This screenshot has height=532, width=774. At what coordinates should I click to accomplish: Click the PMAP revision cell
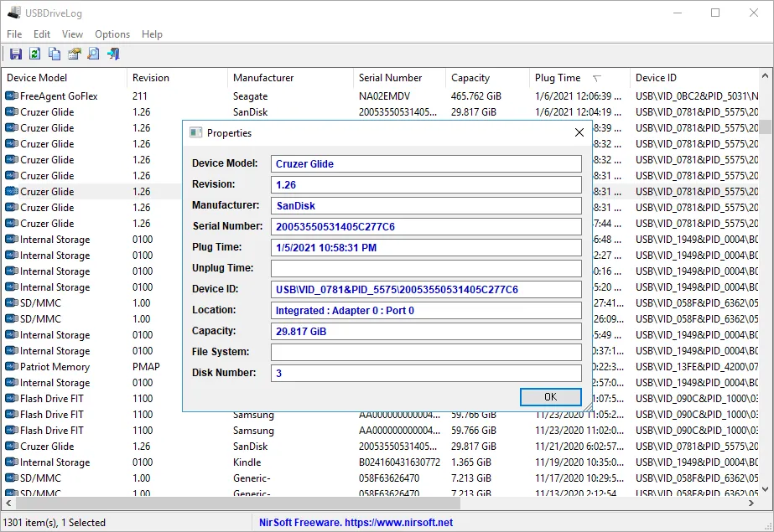146,367
